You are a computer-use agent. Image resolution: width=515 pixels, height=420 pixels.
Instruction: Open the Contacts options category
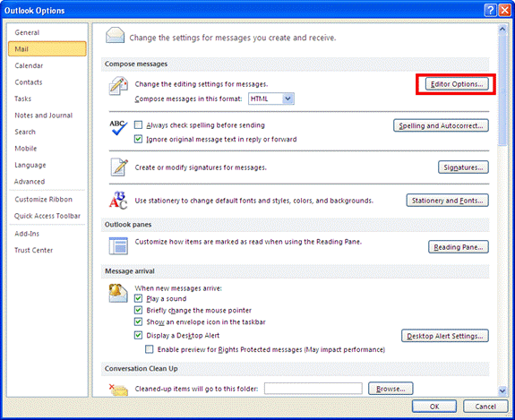pyautogui.click(x=47, y=82)
